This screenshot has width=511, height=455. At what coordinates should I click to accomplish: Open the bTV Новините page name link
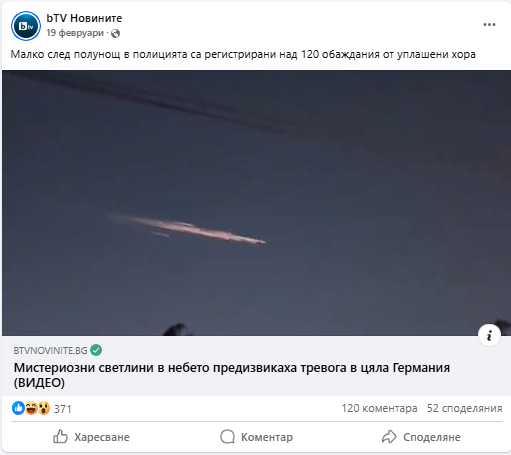pyautogui.click(x=84, y=18)
